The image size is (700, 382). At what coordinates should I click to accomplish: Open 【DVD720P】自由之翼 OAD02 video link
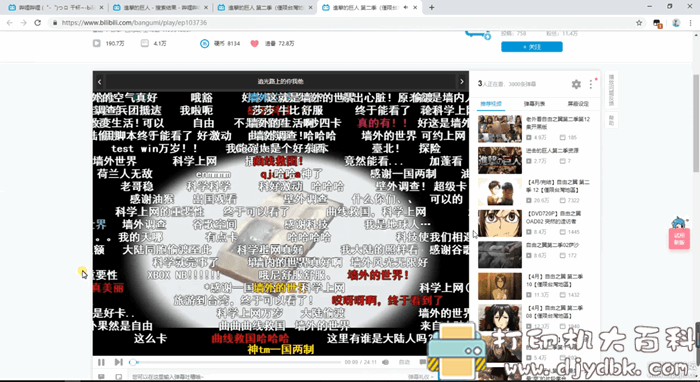(554, 217)
